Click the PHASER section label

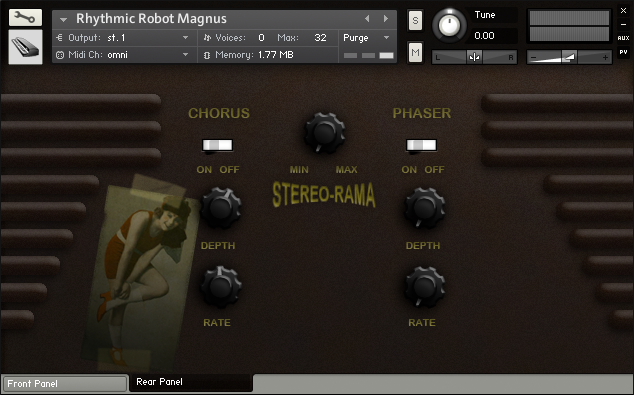[422, 113]
